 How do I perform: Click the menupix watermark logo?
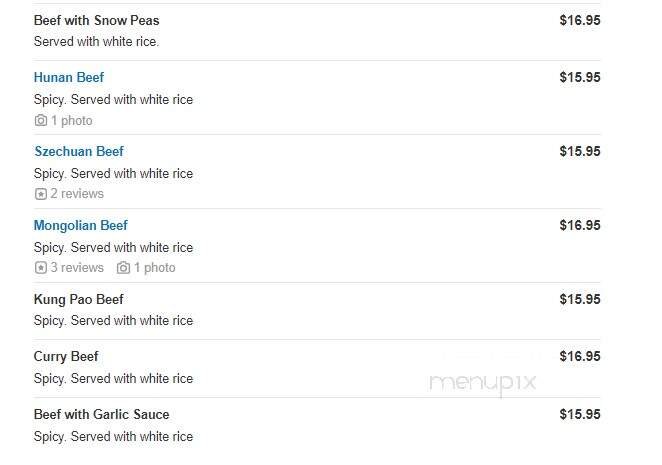(483, 383)
